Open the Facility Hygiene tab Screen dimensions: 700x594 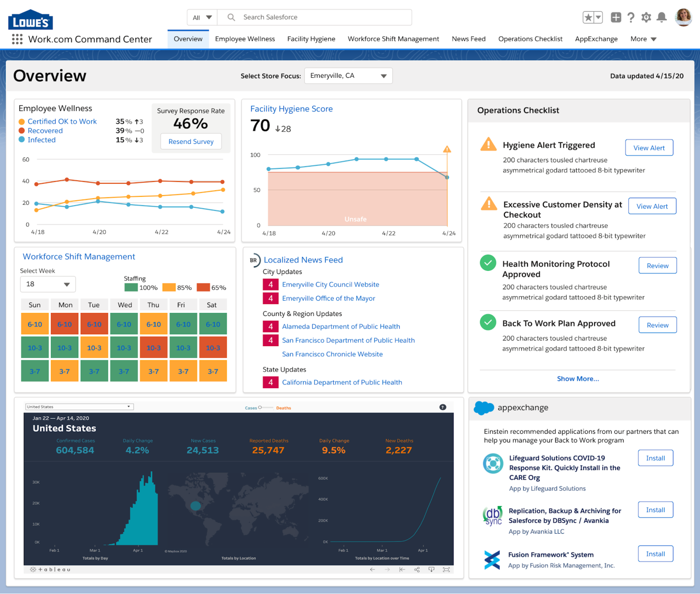pos(311,39)
